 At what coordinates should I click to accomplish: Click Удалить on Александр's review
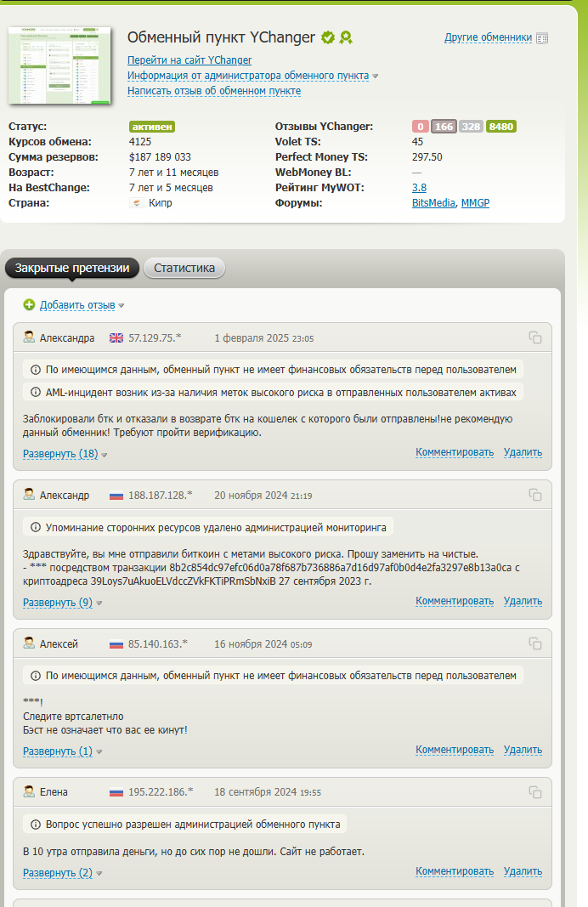523,601
